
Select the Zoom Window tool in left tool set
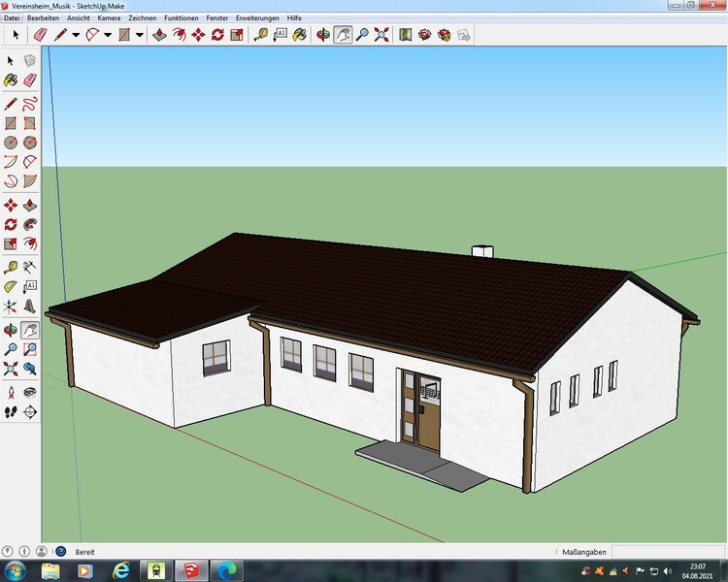pos(30,349)
